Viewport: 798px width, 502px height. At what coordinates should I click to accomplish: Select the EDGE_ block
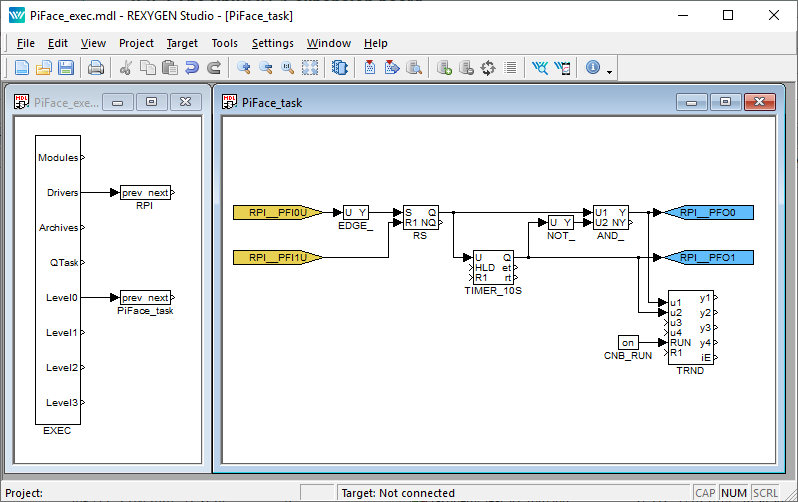(x=356, y=213)
